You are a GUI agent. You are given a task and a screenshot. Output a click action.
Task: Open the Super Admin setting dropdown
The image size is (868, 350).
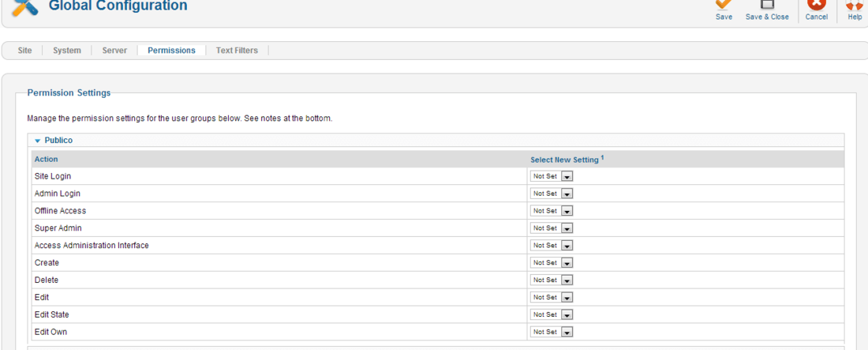[x=552, y=228]
